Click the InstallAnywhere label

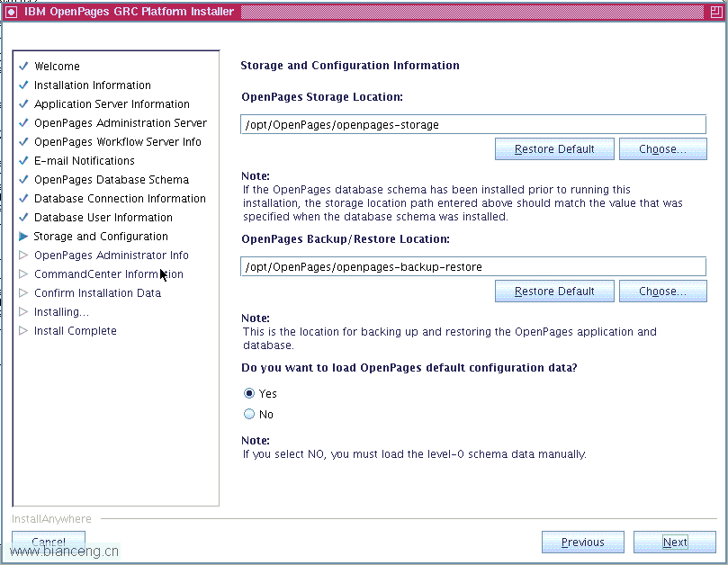[x=51, y=518]
